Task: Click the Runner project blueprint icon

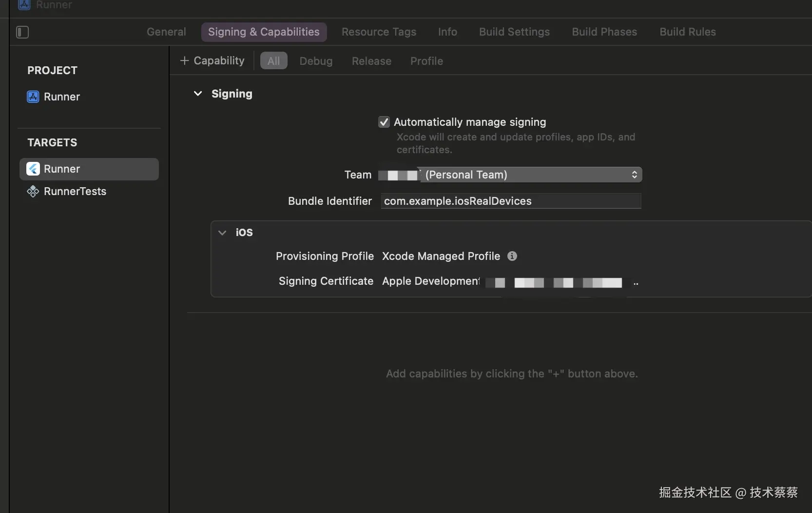Action: tap(33, 97)
